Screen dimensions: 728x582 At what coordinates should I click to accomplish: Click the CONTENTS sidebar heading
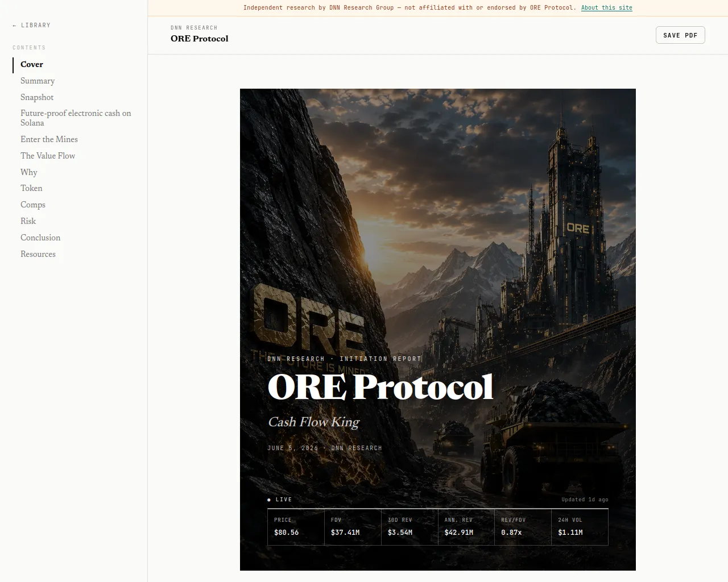click(x=29, y=48)
